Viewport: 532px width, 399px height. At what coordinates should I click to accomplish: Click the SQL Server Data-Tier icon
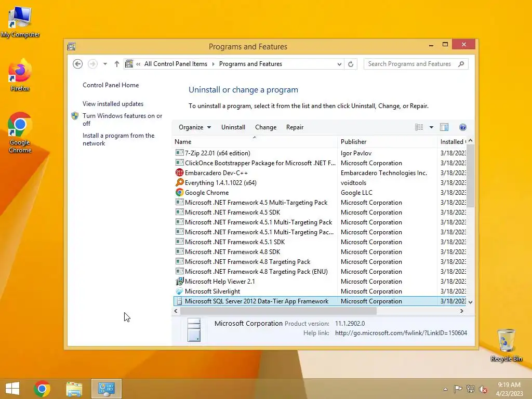point(179,301)
